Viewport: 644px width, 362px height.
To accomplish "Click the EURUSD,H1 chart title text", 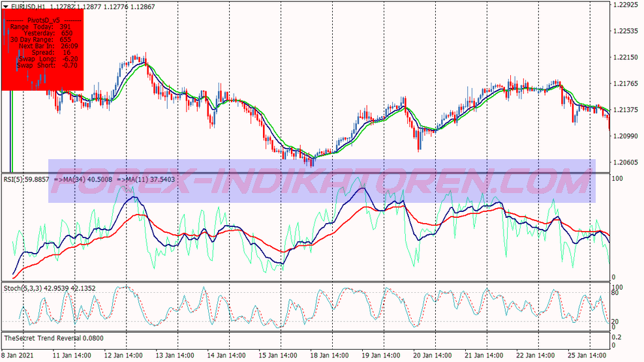I will point(31,6).
